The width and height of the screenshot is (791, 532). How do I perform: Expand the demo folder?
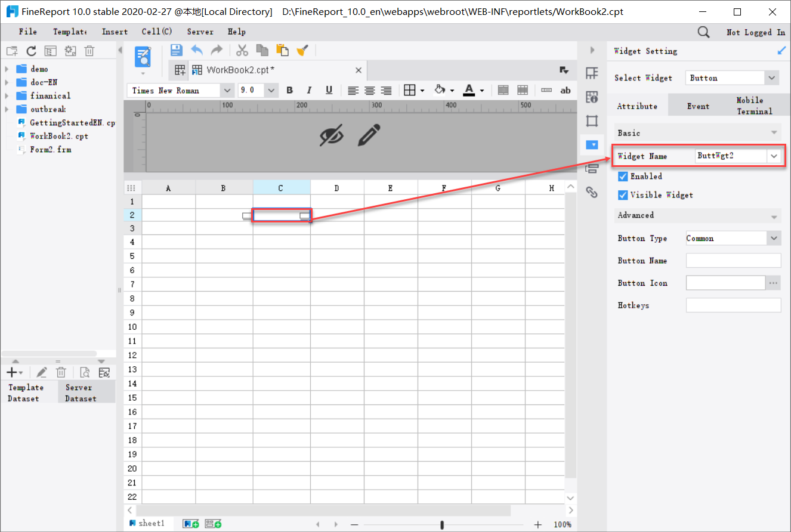pos(7,69)
